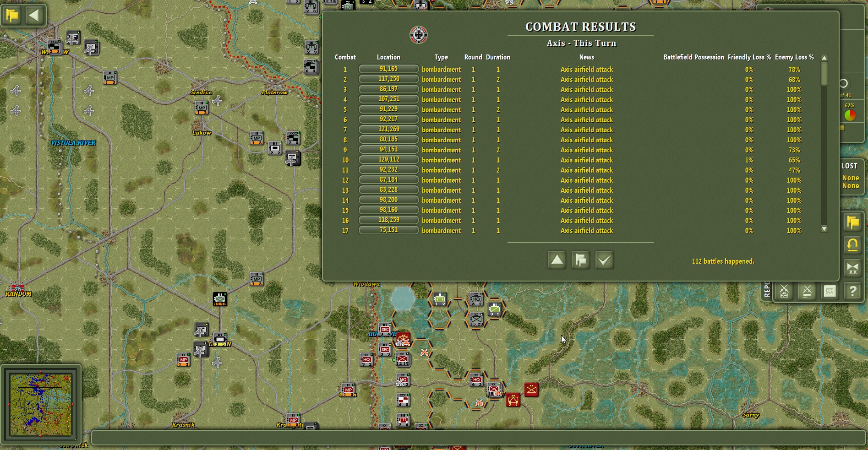Show location 75,151 of combat 17
Image resolution: width=868 pixels, height=450 pixels.
pyautogui.click(x=388, y=230)
